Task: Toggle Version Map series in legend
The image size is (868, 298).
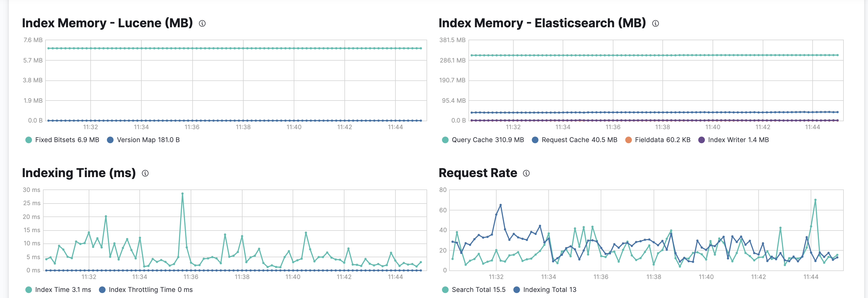Action: pyautogui.click(x=148, y=140)
